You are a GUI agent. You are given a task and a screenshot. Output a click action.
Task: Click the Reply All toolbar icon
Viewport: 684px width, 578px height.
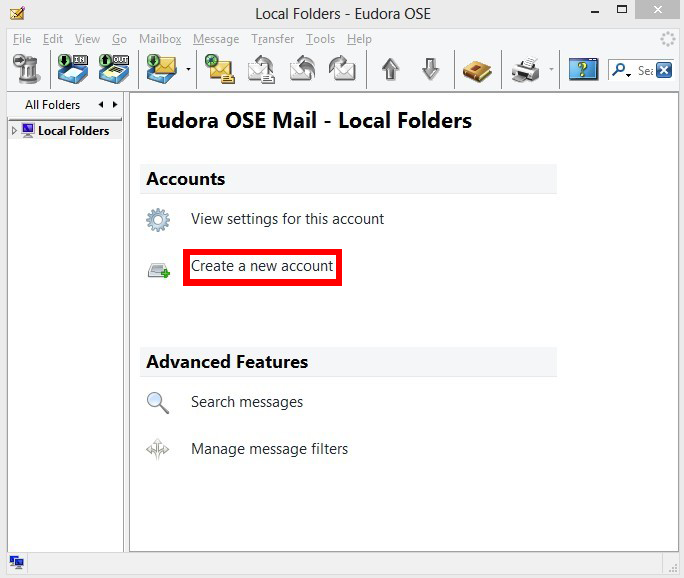pyautogui.click(x=302, y=69)
